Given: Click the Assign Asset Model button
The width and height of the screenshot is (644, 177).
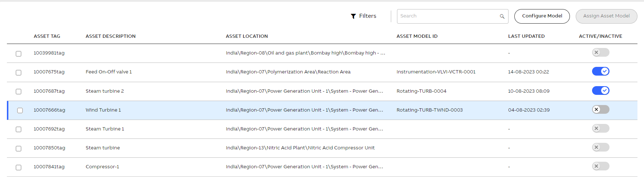Looking at the screenshot, I should click(606, 16).
